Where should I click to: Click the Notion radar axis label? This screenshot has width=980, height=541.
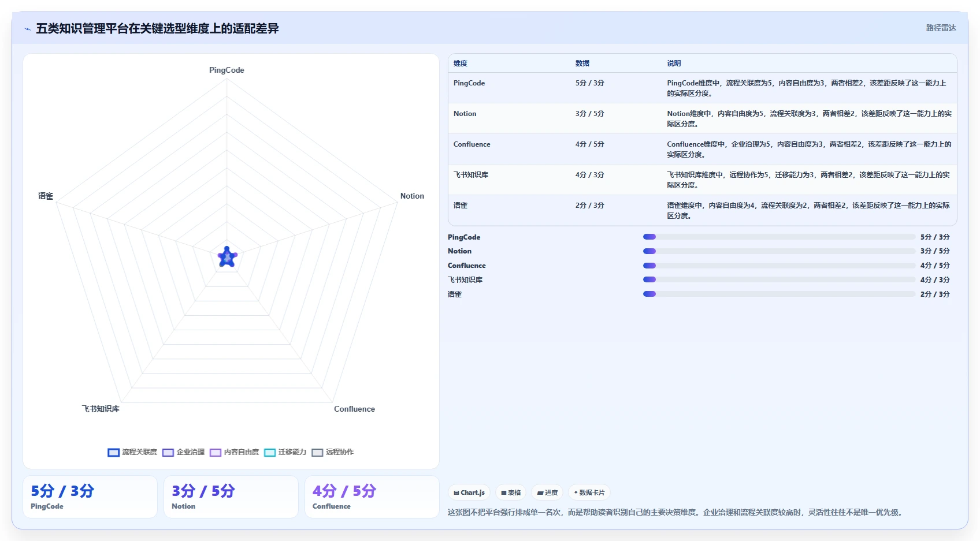coord(412,196)
